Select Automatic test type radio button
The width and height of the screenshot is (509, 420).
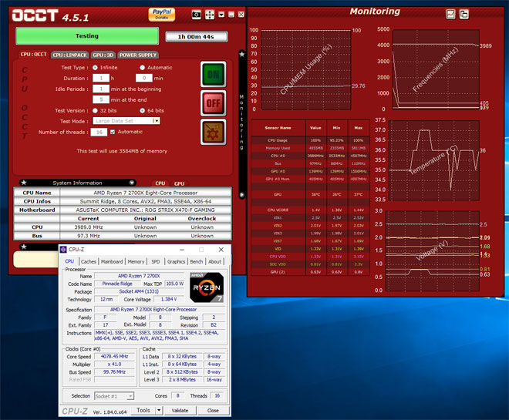click(142, 68)
